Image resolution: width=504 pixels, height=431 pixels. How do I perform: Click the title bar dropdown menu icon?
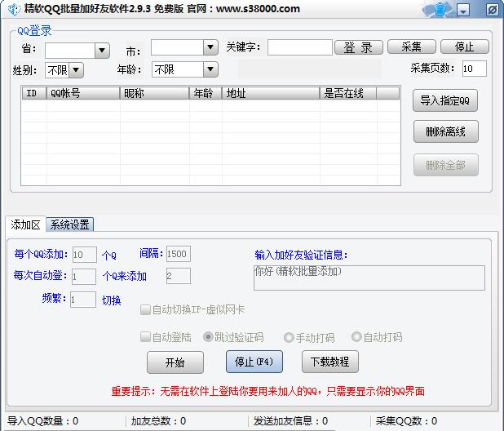[x=463, y=11]
